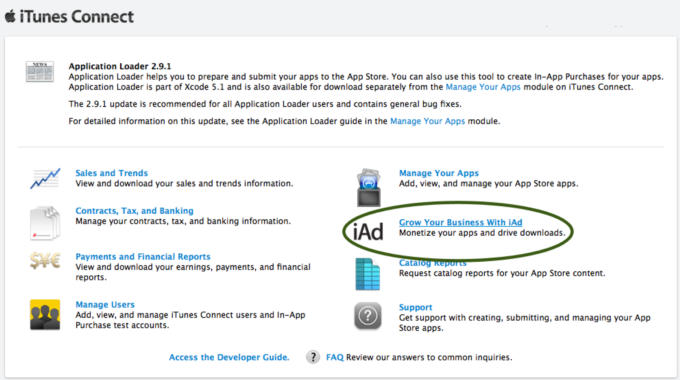Click the 'Application Loader 2.9.1' heading
The image size is (680, 380).
120,66
